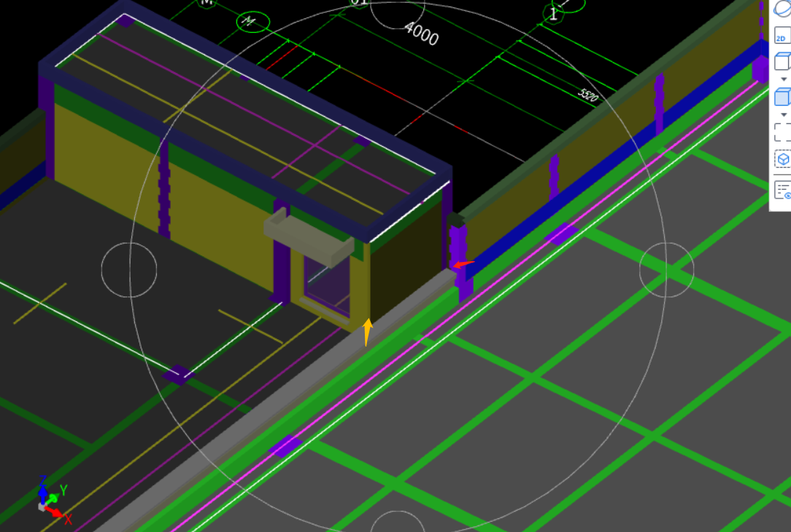This screenshot has height=532, width=791.
Task: Select the shaded solid cube display icon
Action: click(782, 96)
